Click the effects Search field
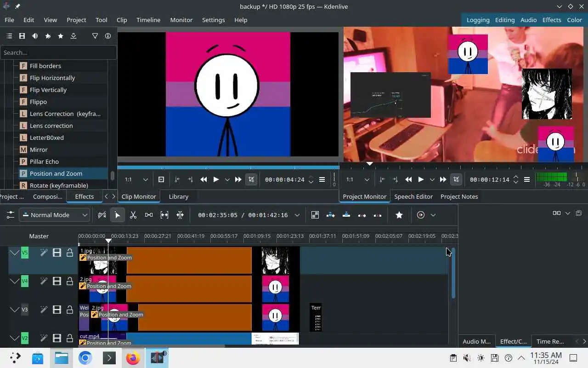Image resolution: width=588 pixels, height=368 pixels. coord(58,52)
